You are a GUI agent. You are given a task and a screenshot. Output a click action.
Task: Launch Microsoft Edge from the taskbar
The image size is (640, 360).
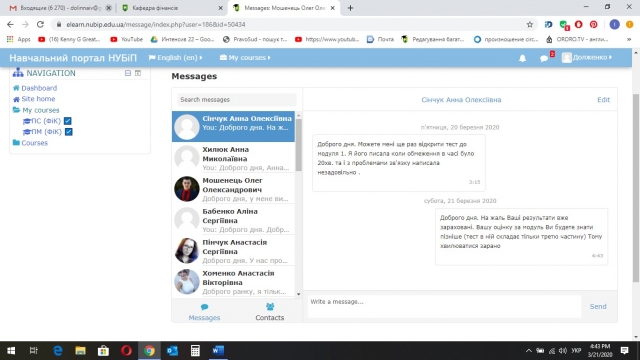tap(58, 351)
